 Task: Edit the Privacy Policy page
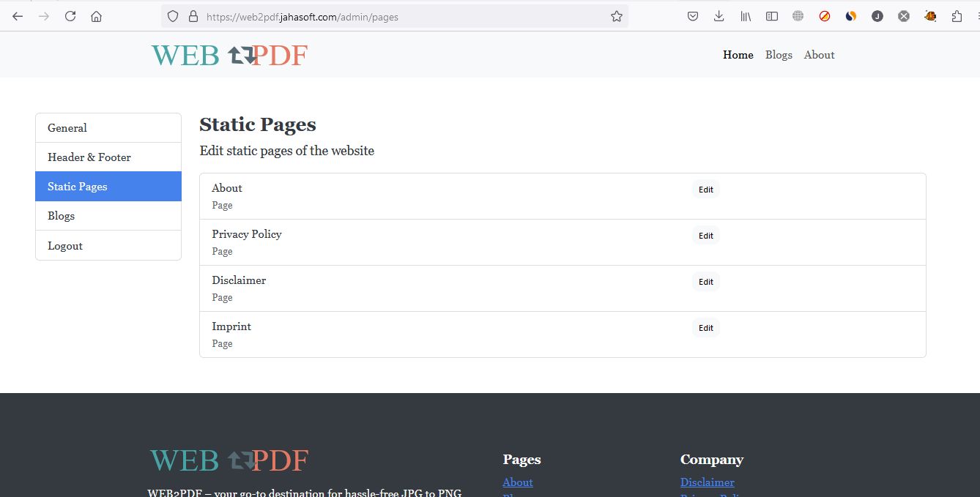(x=705, y=236)
